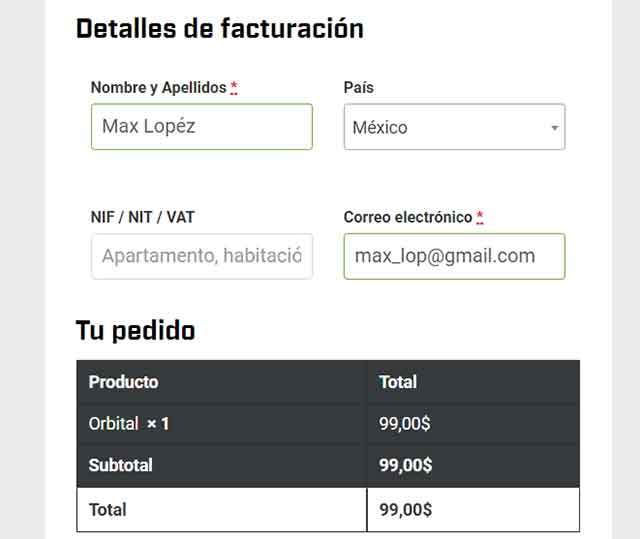Screen dimensions: 640x539
Task: Click the Total label in the bottom row
Action: 108,509
